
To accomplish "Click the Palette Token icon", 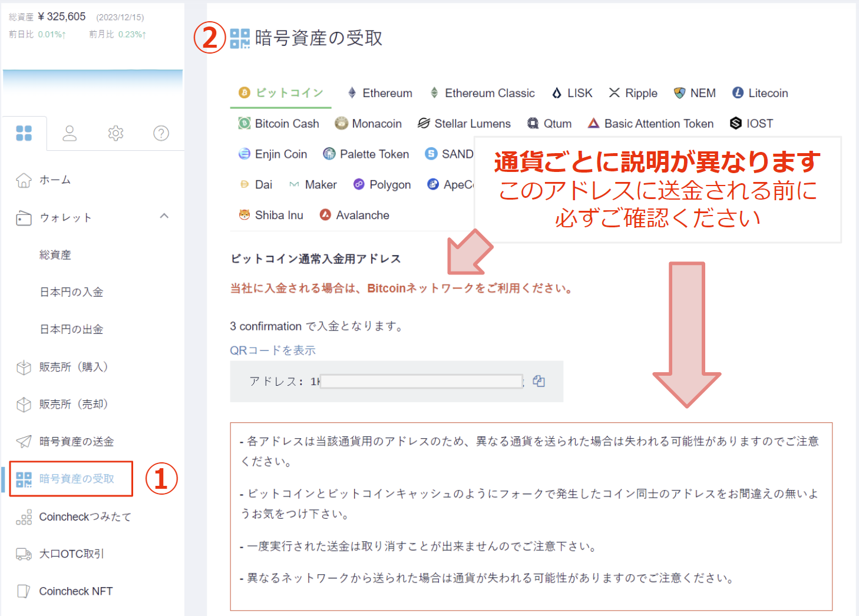I will pos(329,154).
